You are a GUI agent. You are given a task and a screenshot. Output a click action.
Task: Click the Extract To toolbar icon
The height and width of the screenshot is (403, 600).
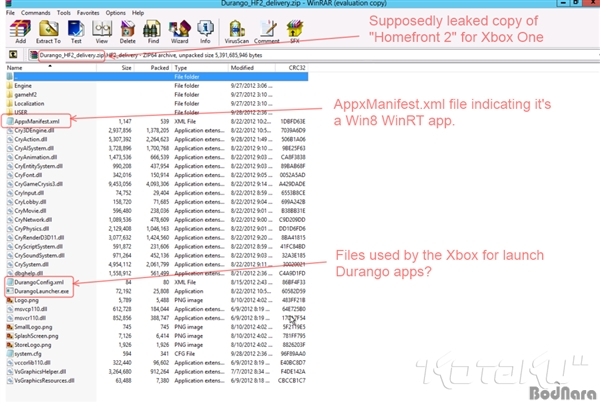tap(48, 32)
